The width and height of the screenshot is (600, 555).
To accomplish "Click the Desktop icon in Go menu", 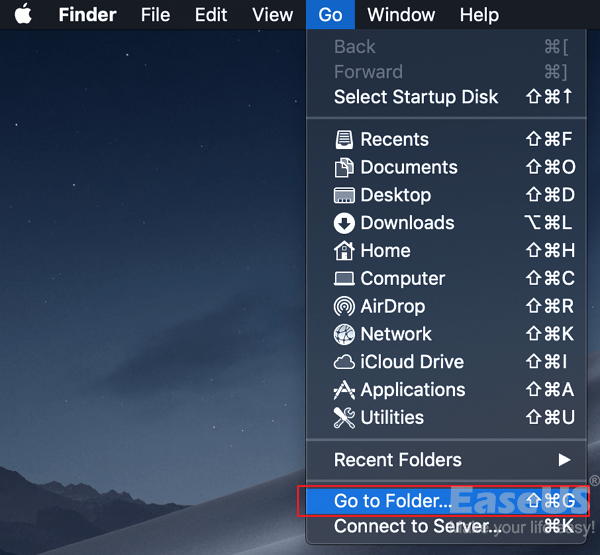I will 344,196.
